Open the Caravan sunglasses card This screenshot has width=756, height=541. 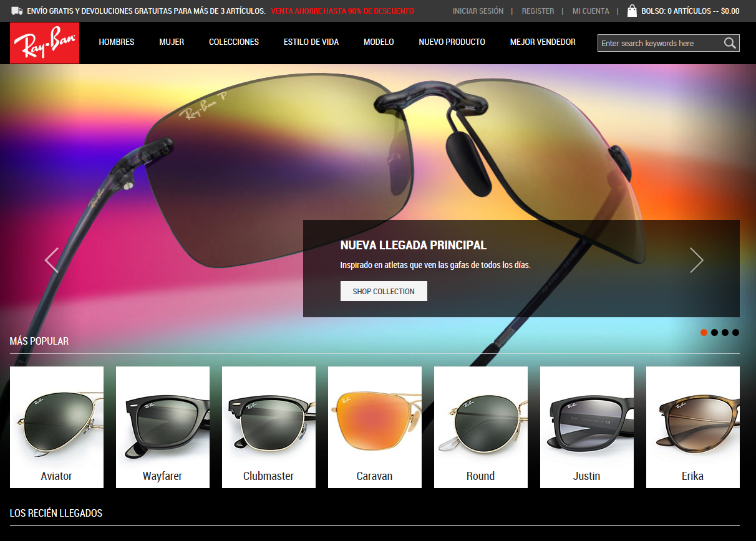click(x=375, y=427)
